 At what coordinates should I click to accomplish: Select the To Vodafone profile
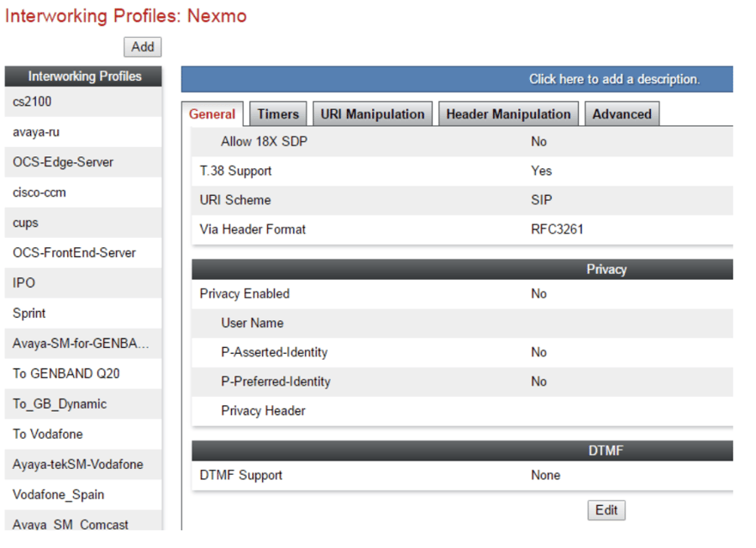pos(83,435)
